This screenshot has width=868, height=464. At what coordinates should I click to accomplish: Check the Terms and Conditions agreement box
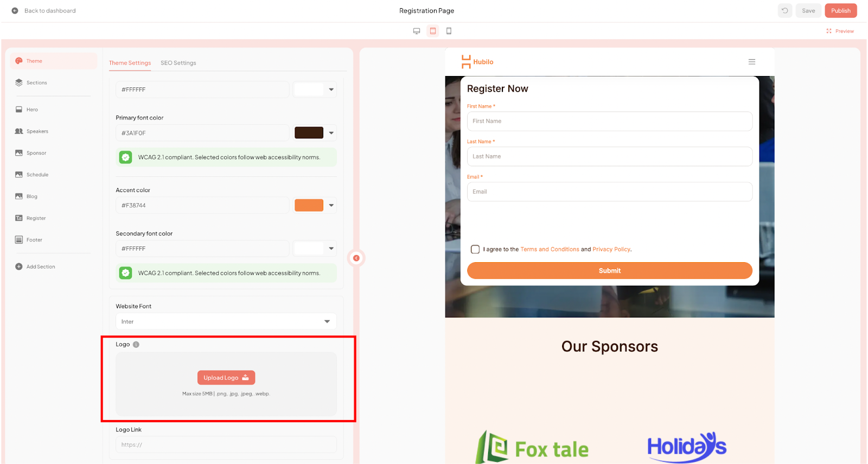point(475,250)
